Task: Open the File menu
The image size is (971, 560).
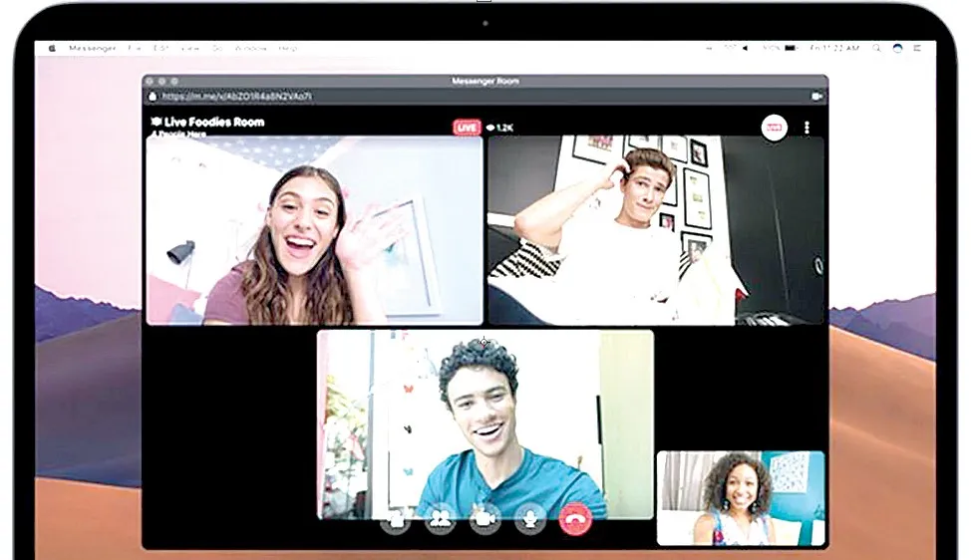Action: pos(135,48)
